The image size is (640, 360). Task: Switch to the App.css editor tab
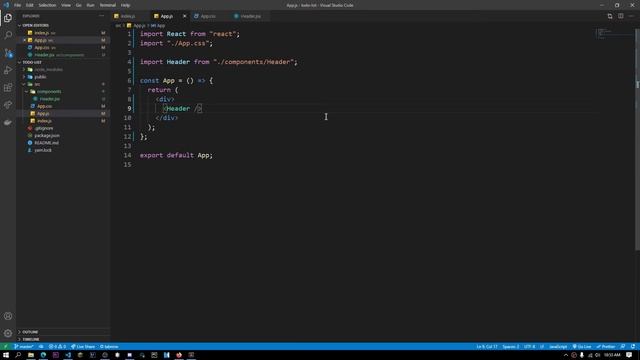pos(208,16)
